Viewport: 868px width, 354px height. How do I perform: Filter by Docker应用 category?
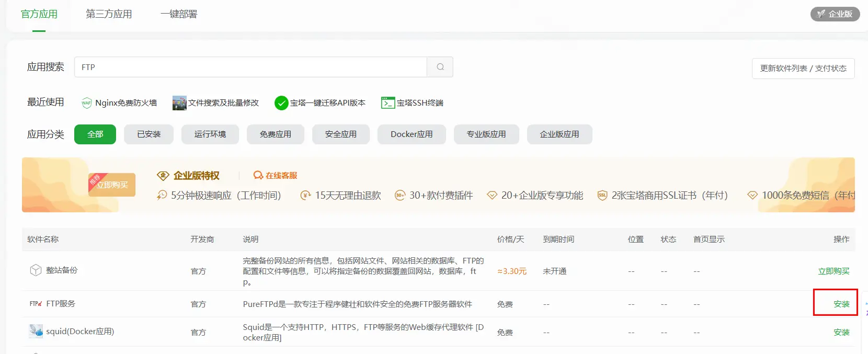pos(412,134)
